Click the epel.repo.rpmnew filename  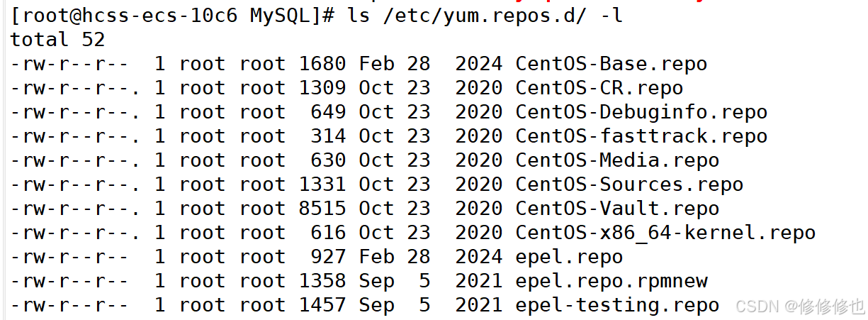[611, 281]
